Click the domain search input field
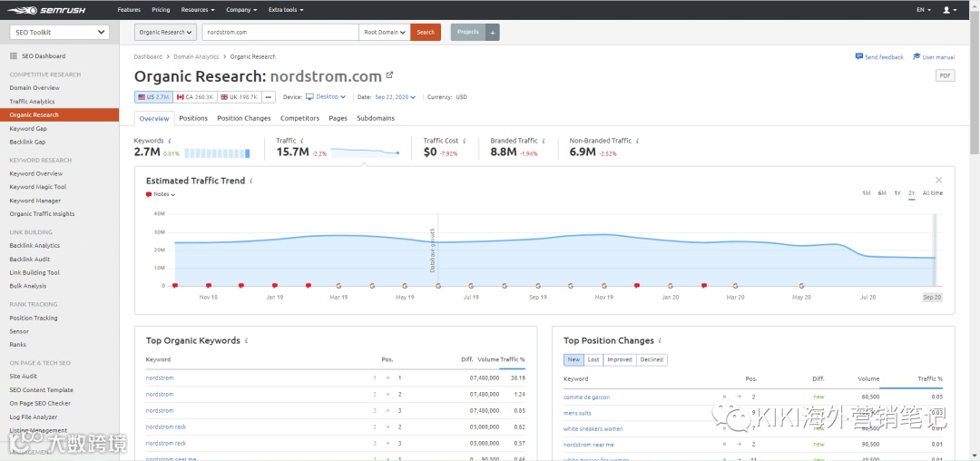This screenshot has height=461, width=980. tap(280, 32)
